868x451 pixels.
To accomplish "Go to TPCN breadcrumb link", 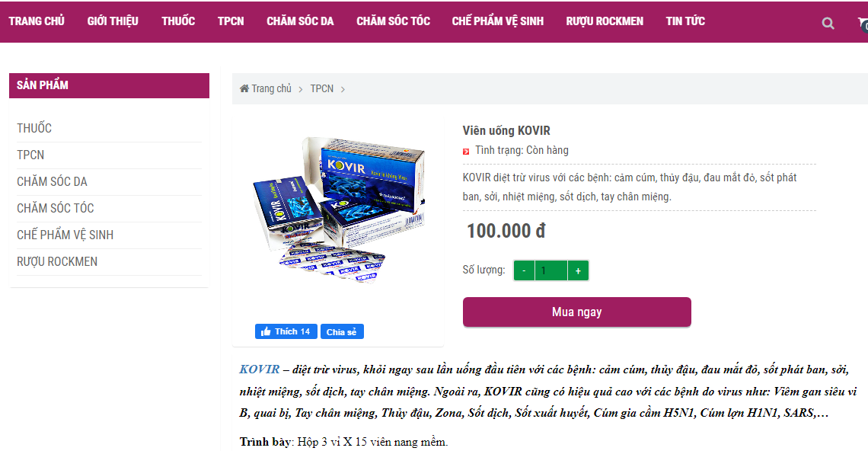I will (x=321, y=88).
